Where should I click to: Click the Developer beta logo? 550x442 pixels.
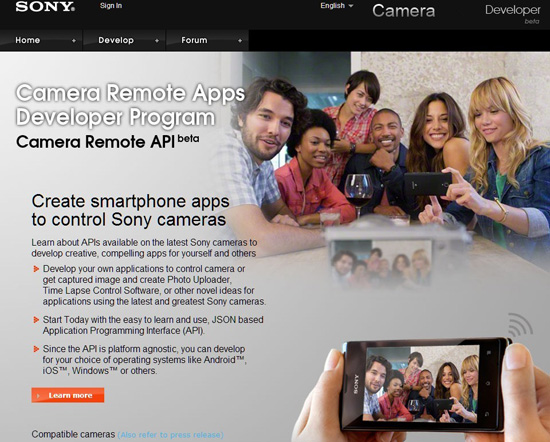[512, 13]
